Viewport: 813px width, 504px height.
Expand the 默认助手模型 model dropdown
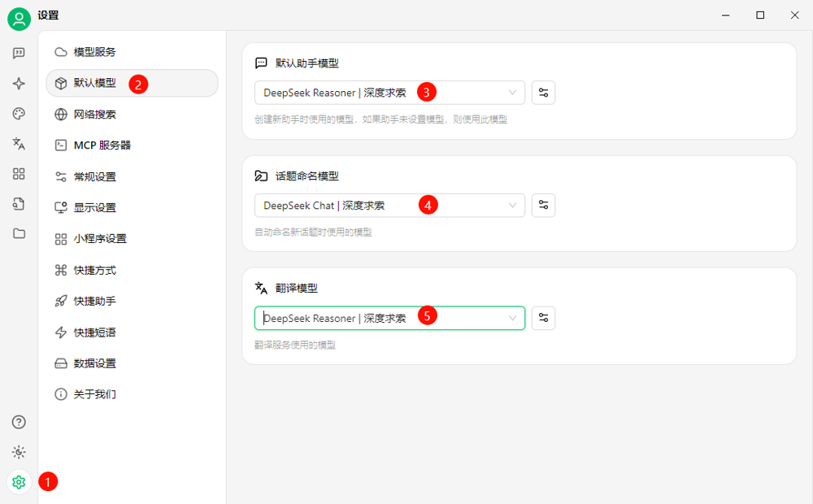(x=389, y=93)
